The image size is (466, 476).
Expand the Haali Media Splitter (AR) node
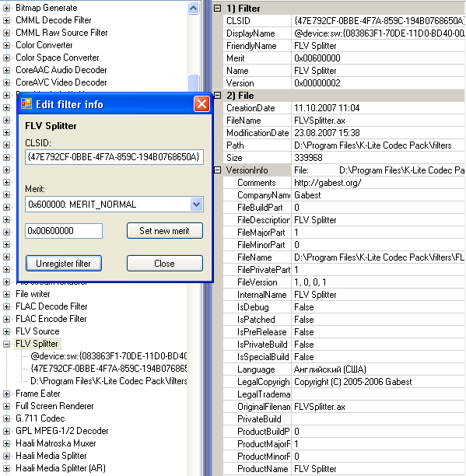tap(6, 468)
